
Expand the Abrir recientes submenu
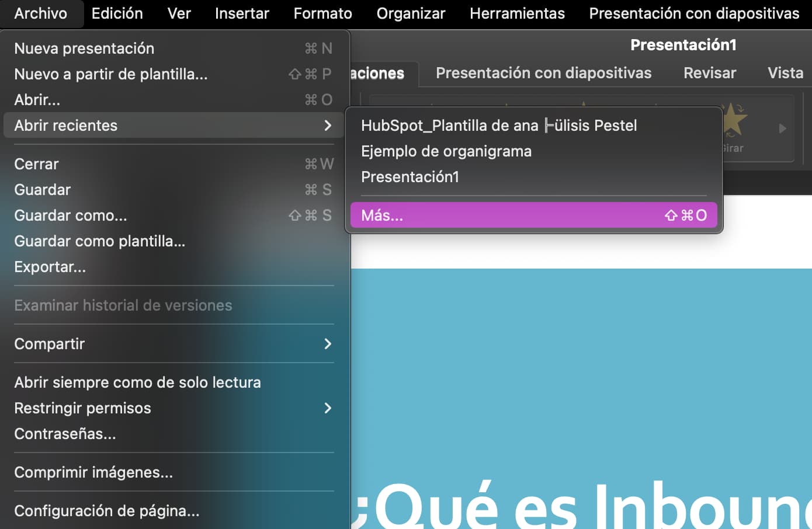[65, 125]
